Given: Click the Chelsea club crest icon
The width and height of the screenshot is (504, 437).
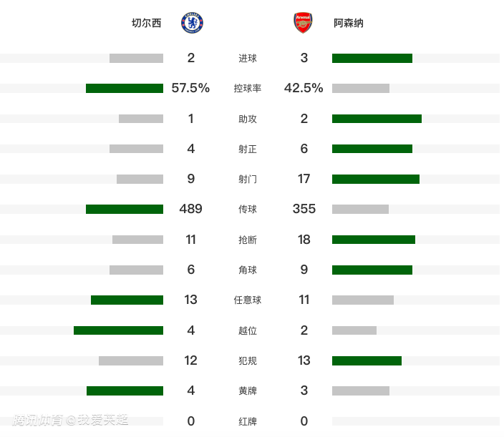Looking at the screenshot, I should tap(193, 23).
